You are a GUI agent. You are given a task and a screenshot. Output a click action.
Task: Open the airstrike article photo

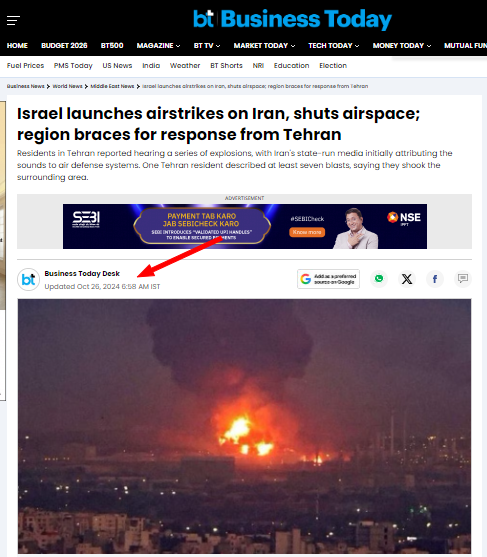pyautogui.click(x=244, y=426)
